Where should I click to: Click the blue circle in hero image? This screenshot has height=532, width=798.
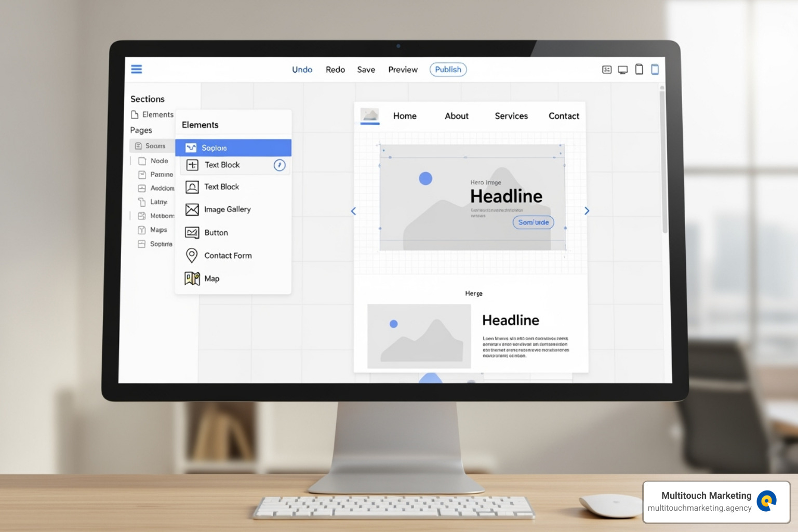pos(425,178)
